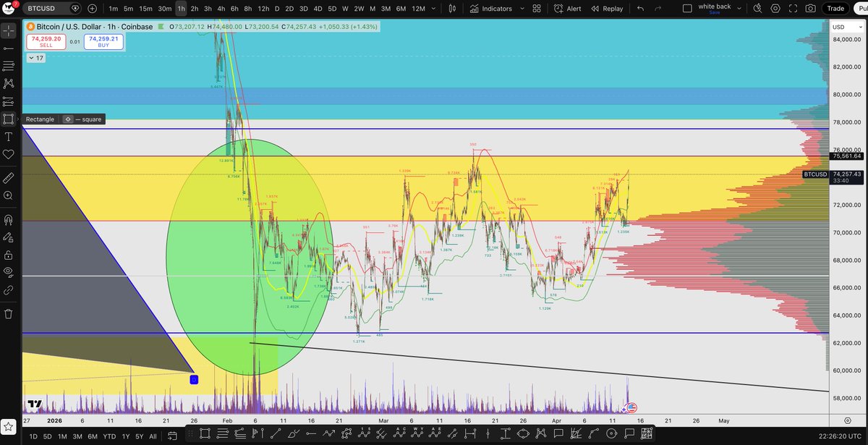The height and width of the screenshot is (445, 868).
Task: Open chart settings hexagon gear icon
Action: pos(775,9)
